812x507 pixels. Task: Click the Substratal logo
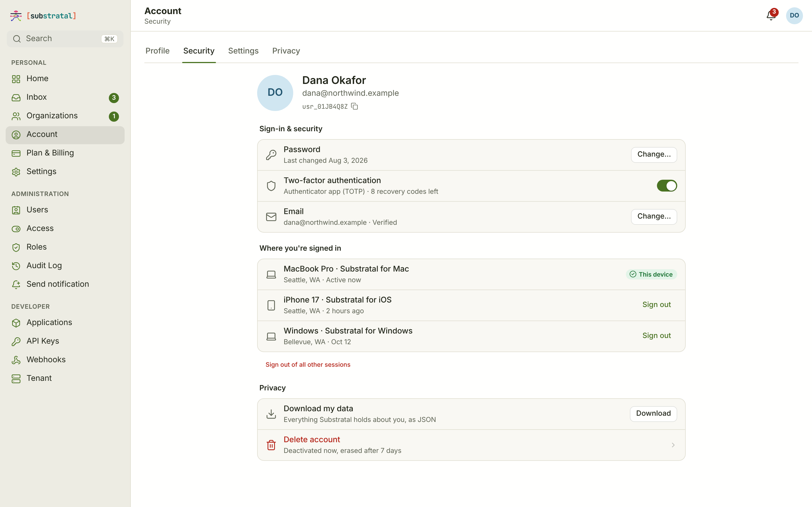pyautogui.click(x=43, y=16)
